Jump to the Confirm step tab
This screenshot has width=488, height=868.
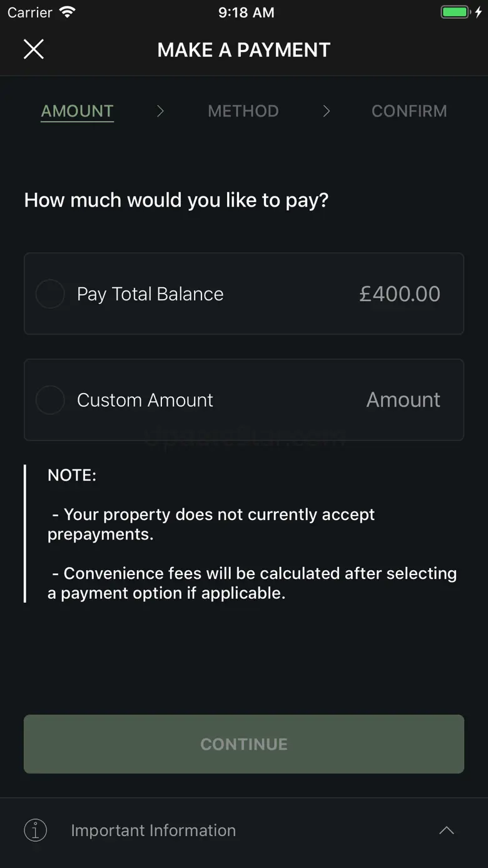(x=409, y=111)
